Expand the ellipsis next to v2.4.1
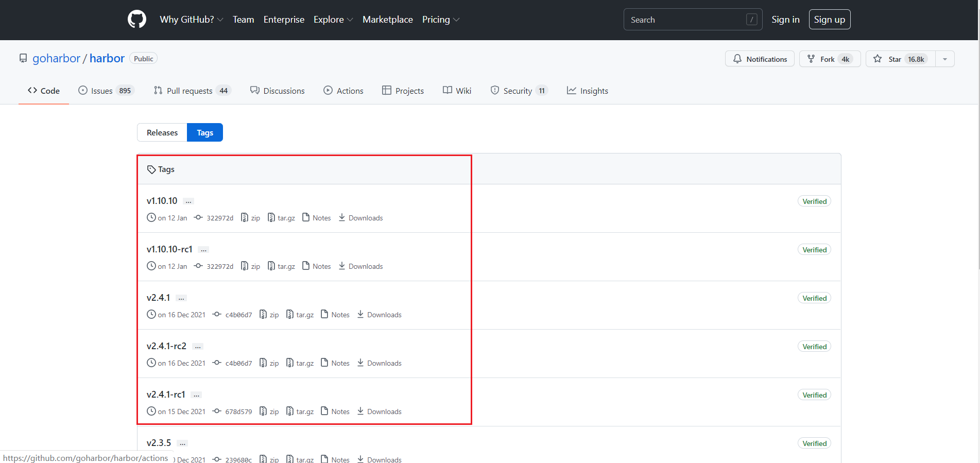 click(x=181, y=298)
